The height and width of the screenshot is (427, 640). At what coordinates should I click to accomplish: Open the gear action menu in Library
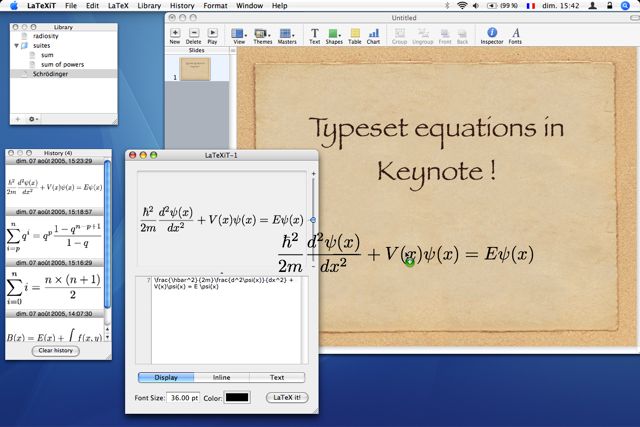[33, 119]
